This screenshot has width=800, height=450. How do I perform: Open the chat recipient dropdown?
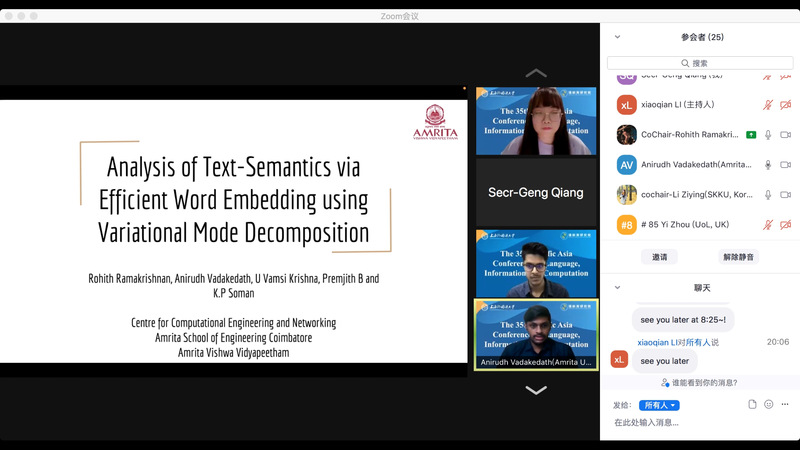(660, 405)
